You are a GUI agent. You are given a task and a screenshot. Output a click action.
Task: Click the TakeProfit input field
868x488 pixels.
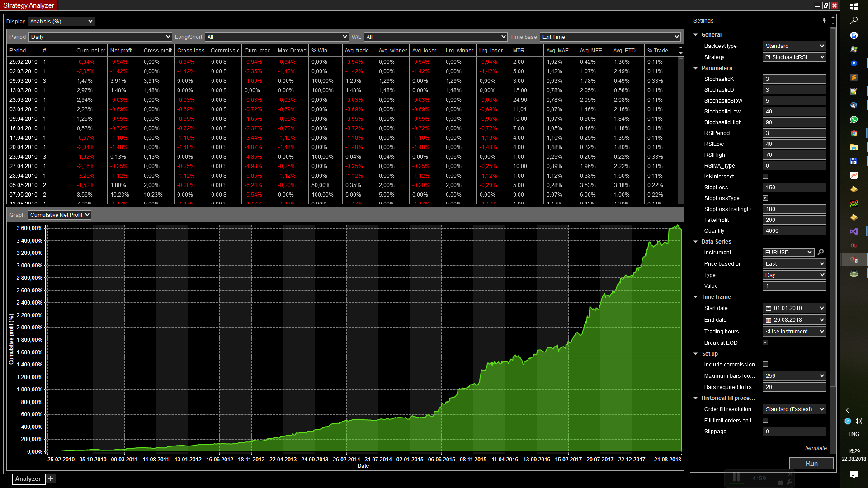tap(794, 220)
